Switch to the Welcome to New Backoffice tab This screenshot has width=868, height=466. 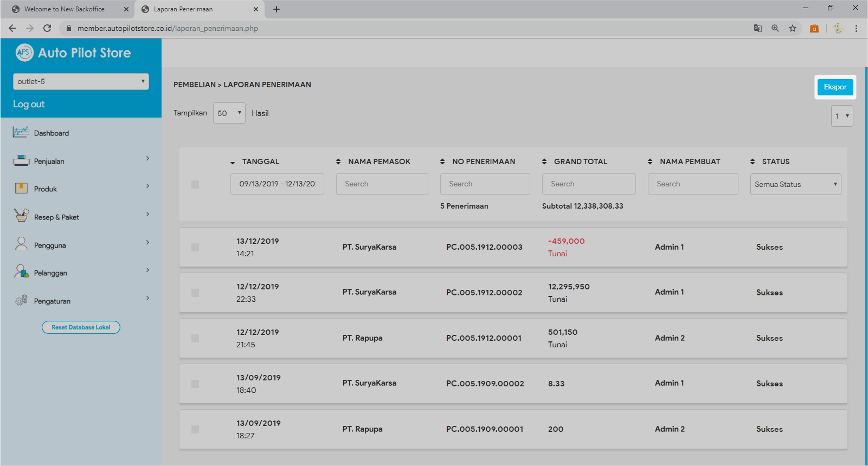click(x=65, y=9)
